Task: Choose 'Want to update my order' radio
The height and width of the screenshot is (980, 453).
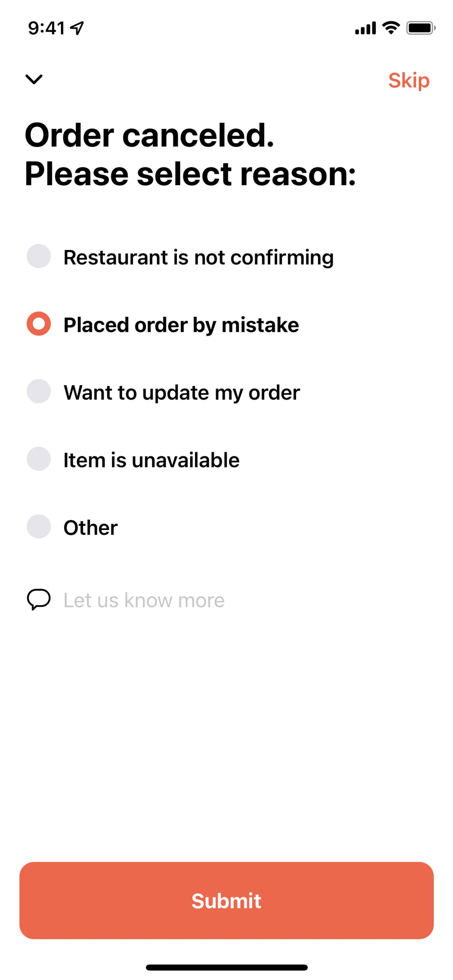Action: click(x=39, y=391)
